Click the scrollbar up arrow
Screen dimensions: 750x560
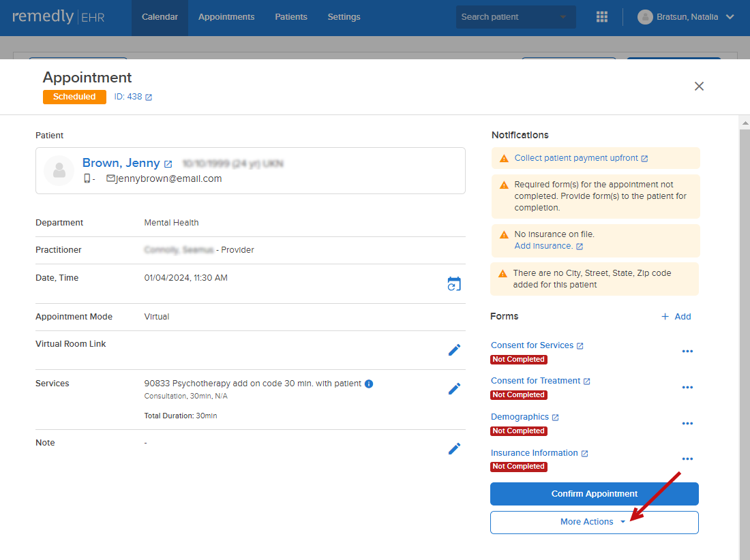pos(745,123)
